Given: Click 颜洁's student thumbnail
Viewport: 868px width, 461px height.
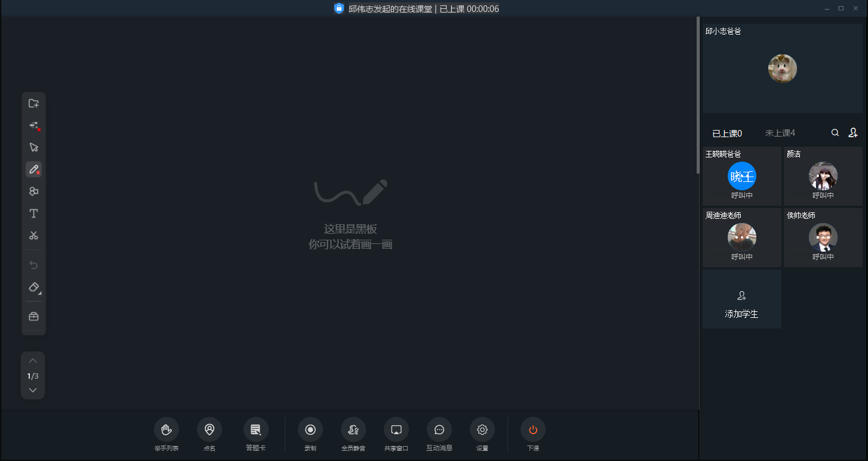Looking at the screenshot, I should point(823,176).
